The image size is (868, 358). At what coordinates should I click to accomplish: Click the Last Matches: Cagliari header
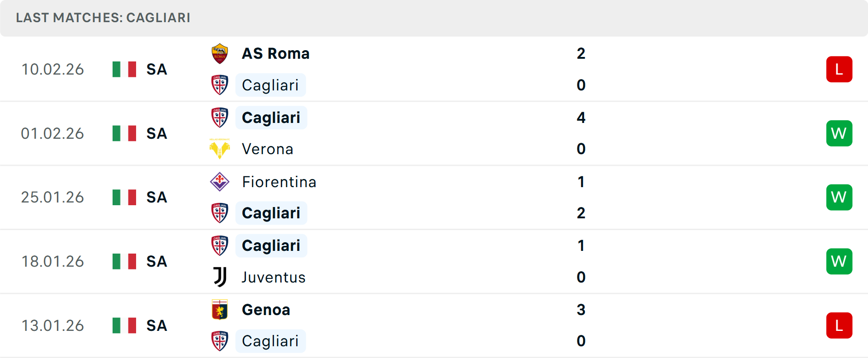click(103, 18)
